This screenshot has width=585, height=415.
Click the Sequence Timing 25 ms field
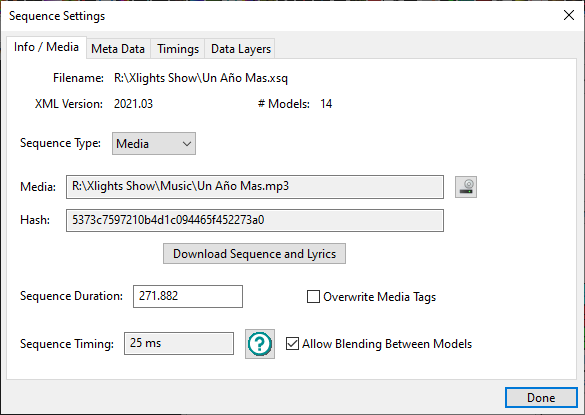pos(179,343)
